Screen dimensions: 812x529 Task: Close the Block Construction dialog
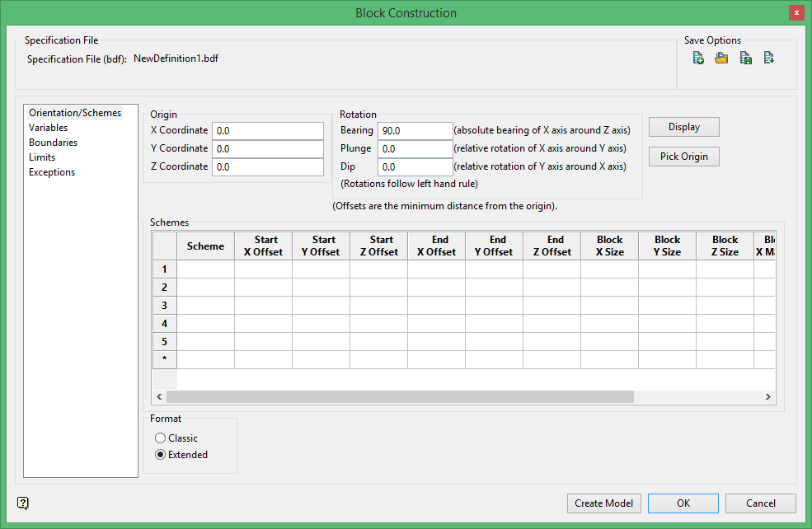click(x=795, y=12)
